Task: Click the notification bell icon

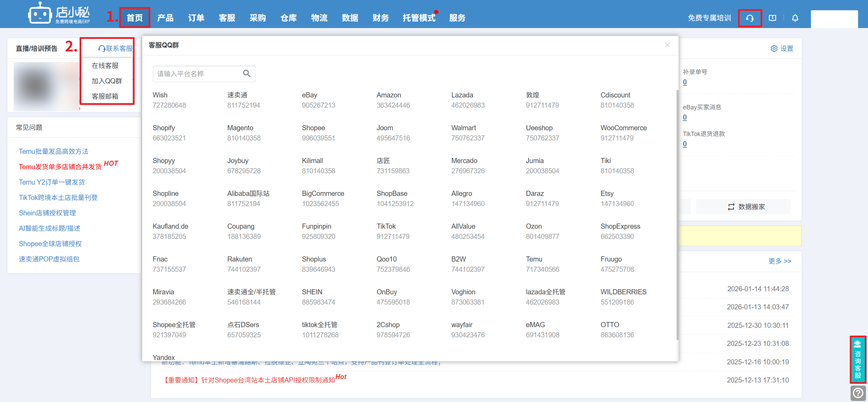Action: pos(795,18)
